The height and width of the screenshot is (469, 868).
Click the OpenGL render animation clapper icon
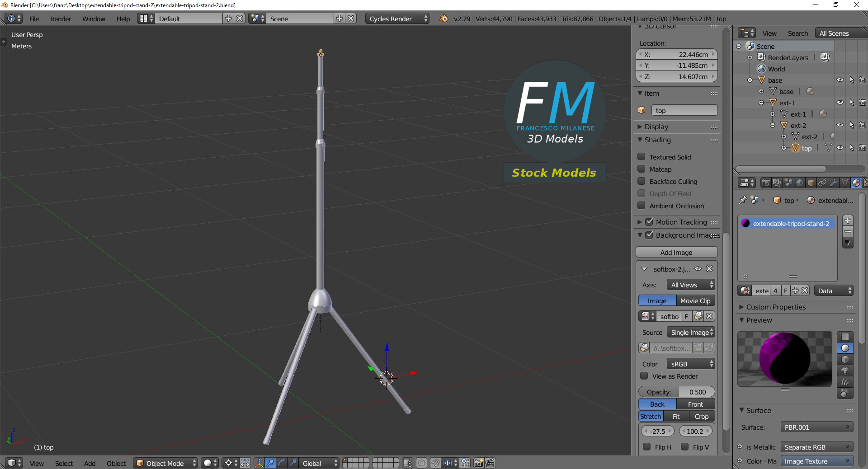pyautogui.click(x=490, y=463)
